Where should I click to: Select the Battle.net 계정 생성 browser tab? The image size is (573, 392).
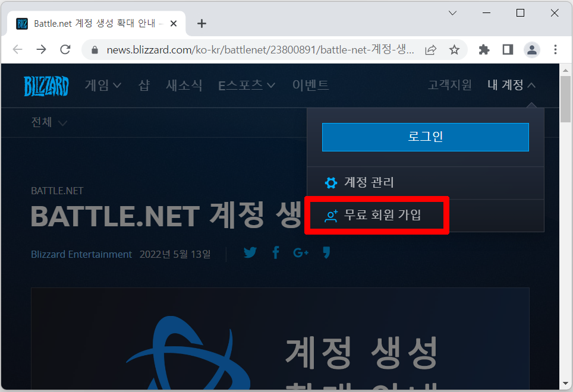tap(96, 23)
